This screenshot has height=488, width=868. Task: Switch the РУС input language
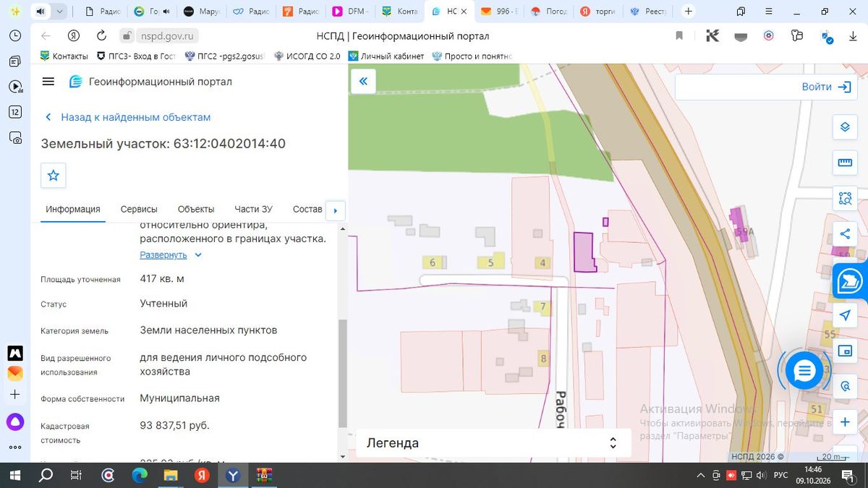point(780,475)
